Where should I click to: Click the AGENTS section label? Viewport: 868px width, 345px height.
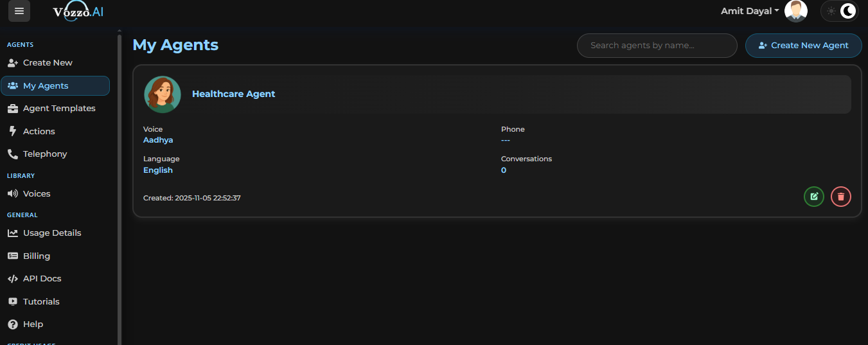pyautogui.click(x=20, y=45)
